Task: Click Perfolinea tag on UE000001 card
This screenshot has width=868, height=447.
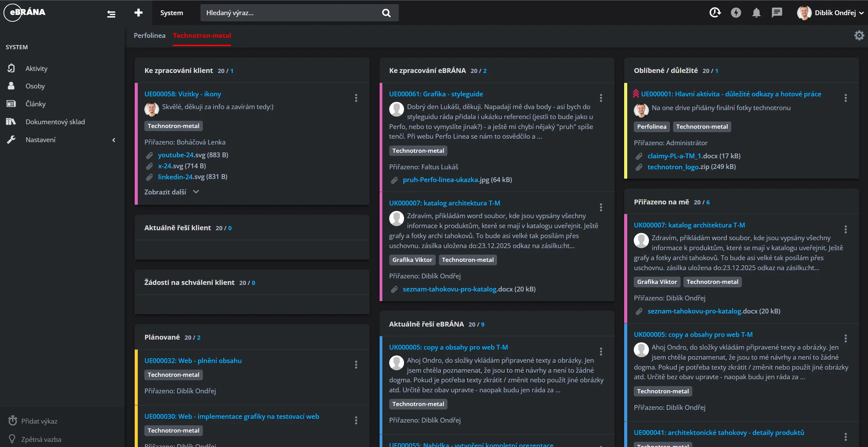Action: click(652, 127)
